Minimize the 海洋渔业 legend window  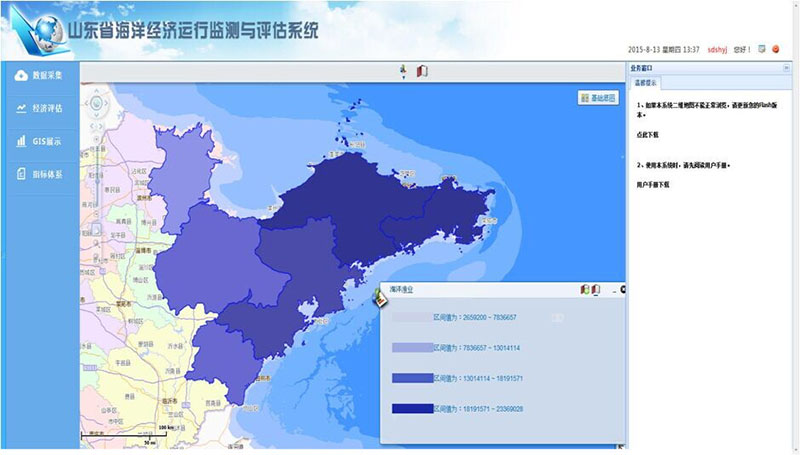tap(614, 290)
